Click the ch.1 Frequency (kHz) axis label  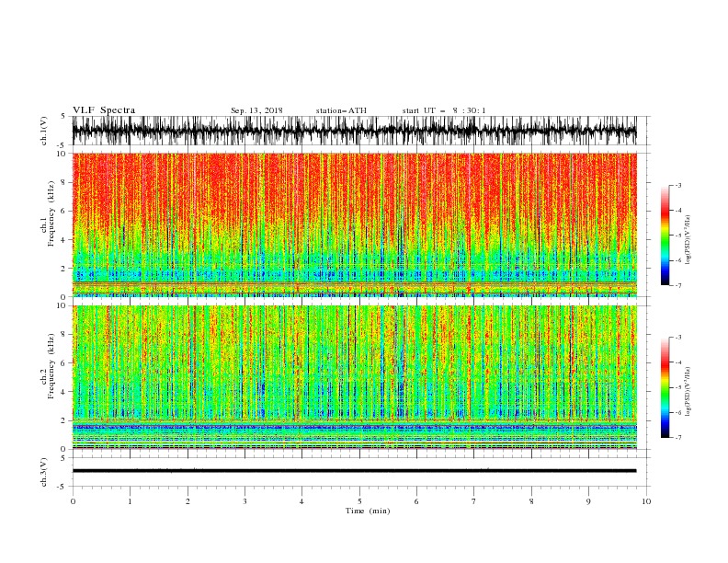[x=47, y=213]
